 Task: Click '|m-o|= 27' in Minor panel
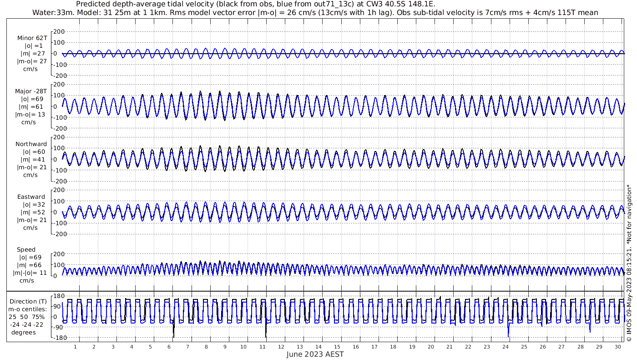tap(31, 61)
